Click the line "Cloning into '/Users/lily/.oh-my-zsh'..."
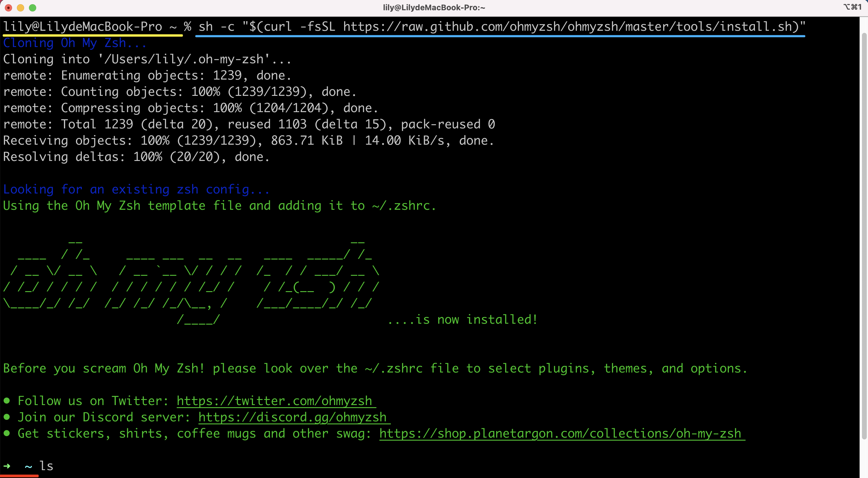868x478 pixels. point(147,59)
